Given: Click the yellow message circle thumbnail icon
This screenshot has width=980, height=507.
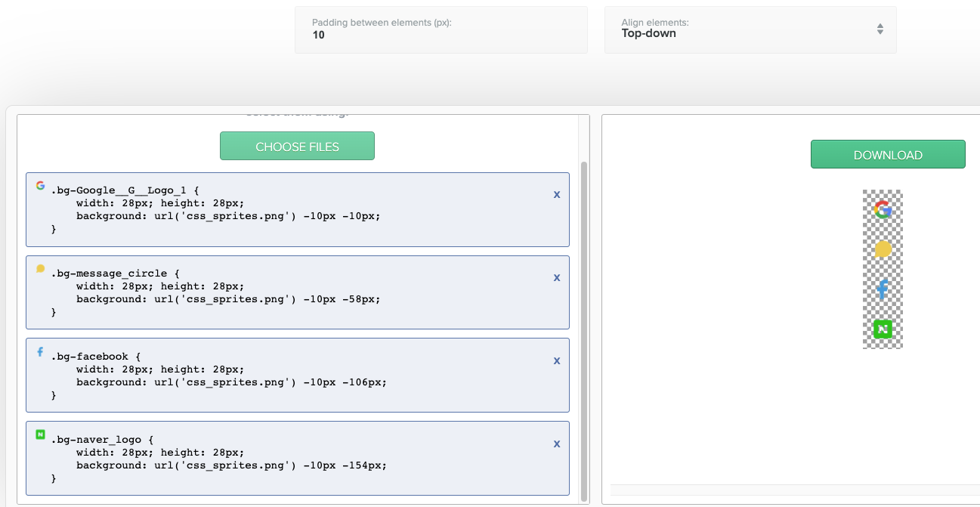Looking at the screenshot, I should (x=40, y=268).
